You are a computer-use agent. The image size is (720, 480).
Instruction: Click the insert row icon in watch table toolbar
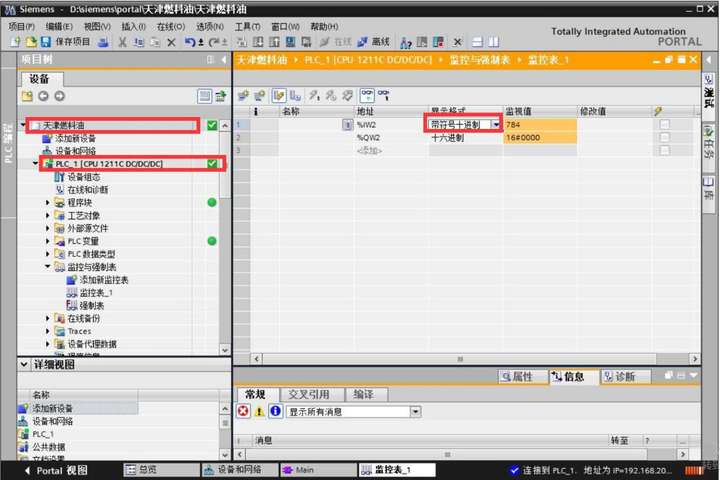click(243, 96)
